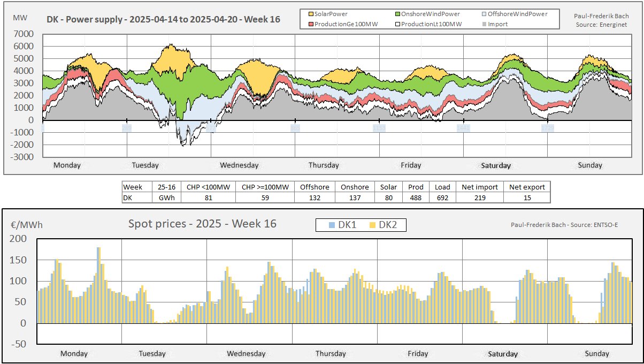Select the Spot prices Week 16 title
The height and width of the screenshot is (364, 644).
pyautogui.click(x=202, y=223)
